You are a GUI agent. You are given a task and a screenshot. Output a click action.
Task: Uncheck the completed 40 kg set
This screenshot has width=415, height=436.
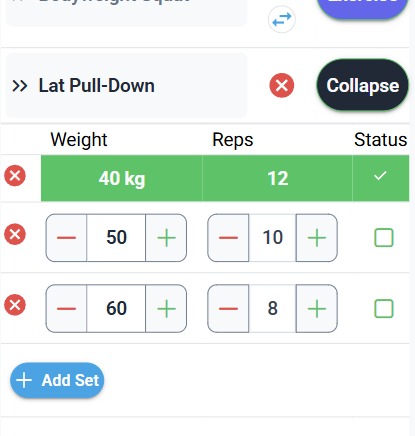380,176
